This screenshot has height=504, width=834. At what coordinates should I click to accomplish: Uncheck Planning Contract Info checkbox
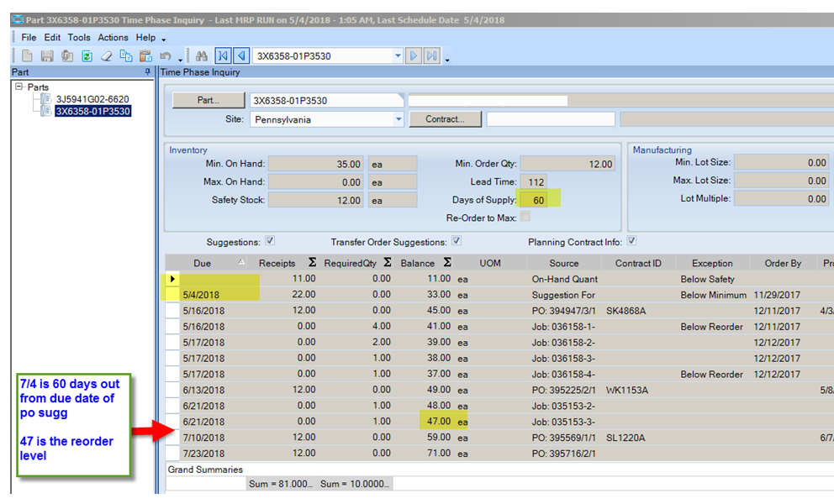[632, 241]
